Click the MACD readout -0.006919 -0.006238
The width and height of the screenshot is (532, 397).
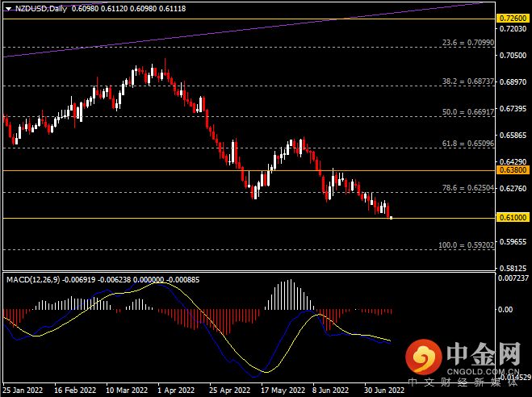coord(97,280)
